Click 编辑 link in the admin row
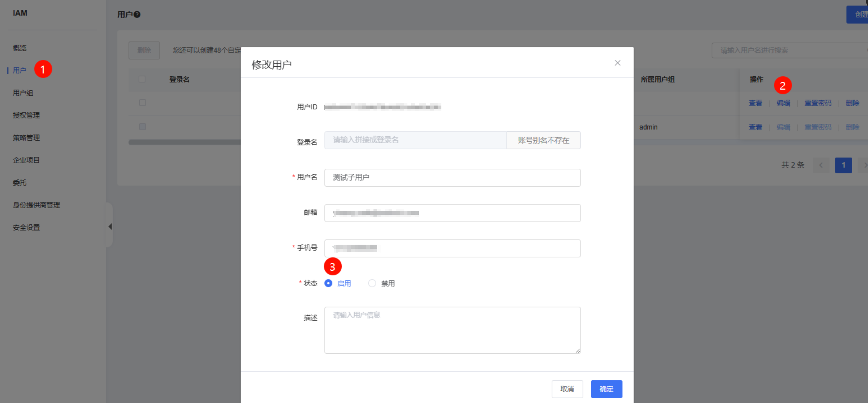This screenshot has width=868, height=403. point(783,127)
